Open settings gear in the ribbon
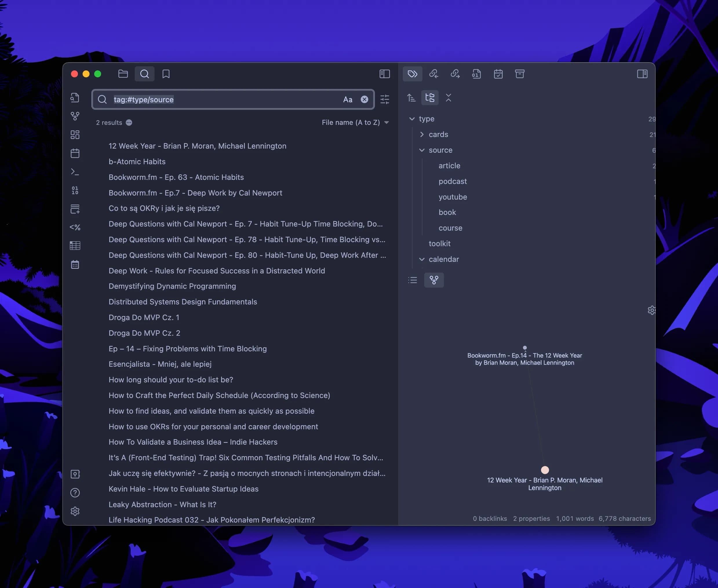The image size is (718, 588). click(75, 511)
